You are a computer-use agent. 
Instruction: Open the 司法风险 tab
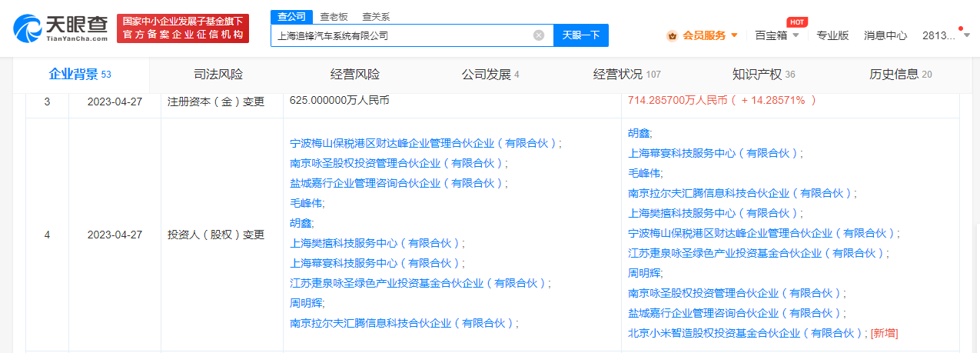coord(218,75)
